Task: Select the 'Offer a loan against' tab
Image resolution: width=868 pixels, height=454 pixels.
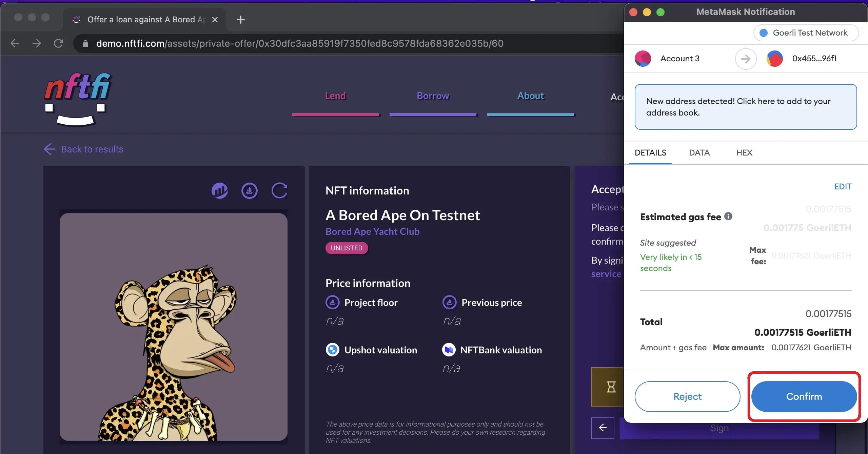Action: 145,20
